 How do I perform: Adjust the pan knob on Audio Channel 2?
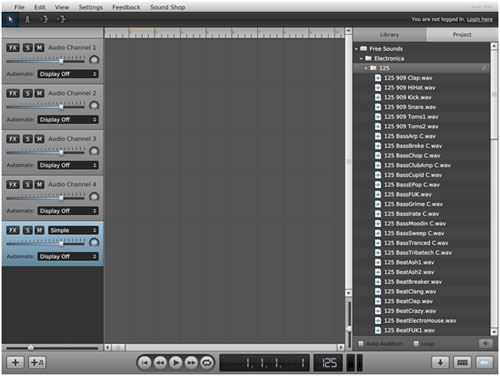[94, 106]
